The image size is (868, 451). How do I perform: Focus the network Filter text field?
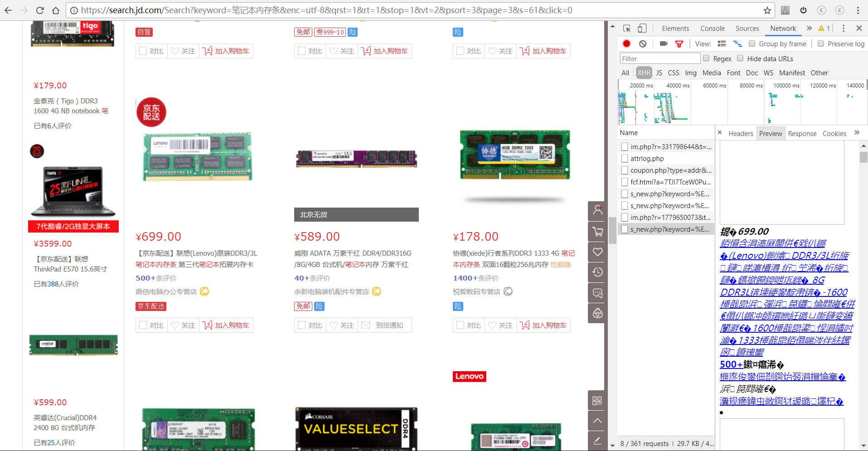click(660, 58)
